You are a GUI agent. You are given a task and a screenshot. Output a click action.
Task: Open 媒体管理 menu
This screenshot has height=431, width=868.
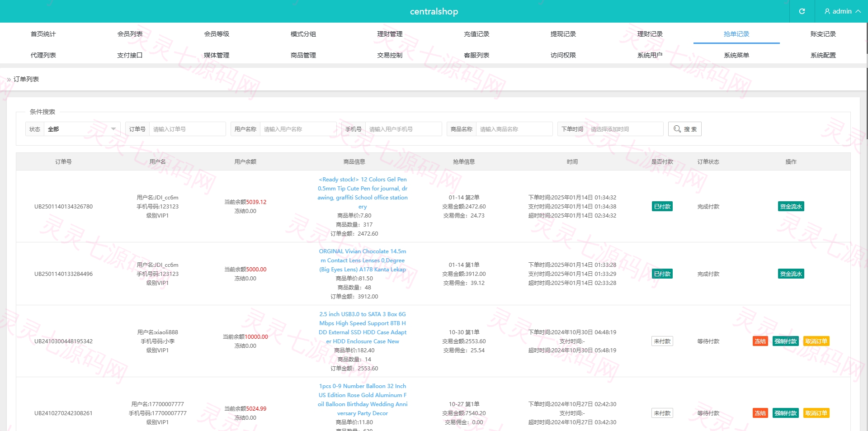(217, 55)
